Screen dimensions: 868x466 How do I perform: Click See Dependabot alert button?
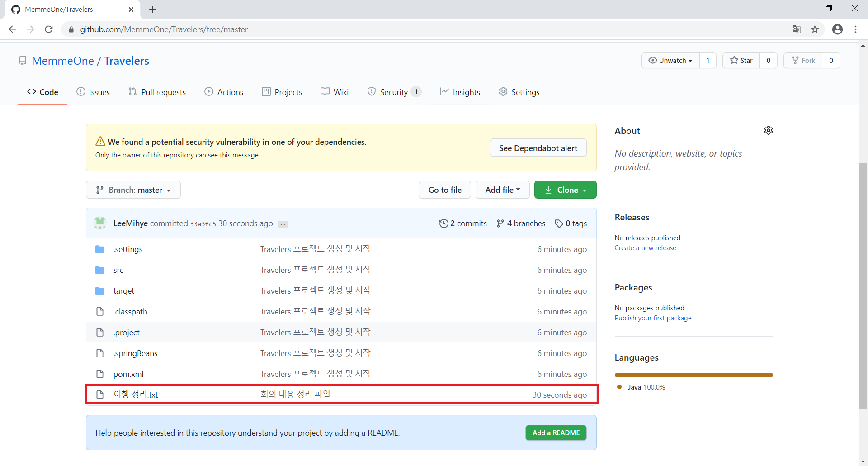coord(538,148)
